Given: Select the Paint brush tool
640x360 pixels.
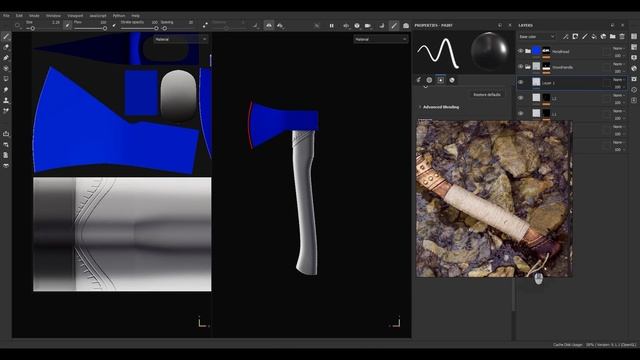Looking at the screenshot, I should [x=6, y=37].
